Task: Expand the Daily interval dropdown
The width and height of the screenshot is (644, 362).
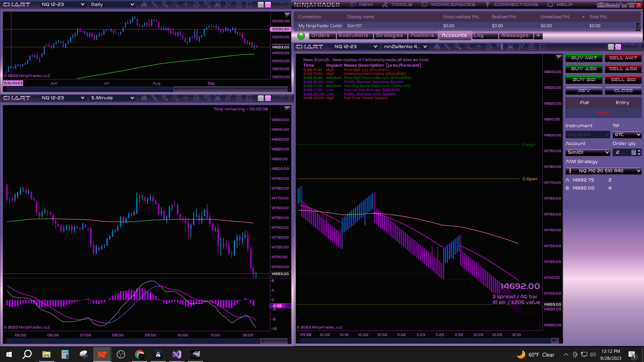Action: click(x=132, y=4)
